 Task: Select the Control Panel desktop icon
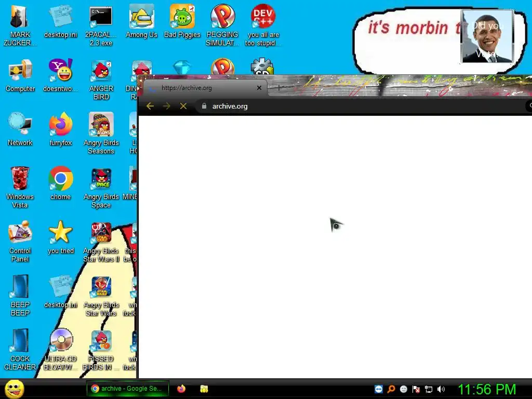coord(20,242)
